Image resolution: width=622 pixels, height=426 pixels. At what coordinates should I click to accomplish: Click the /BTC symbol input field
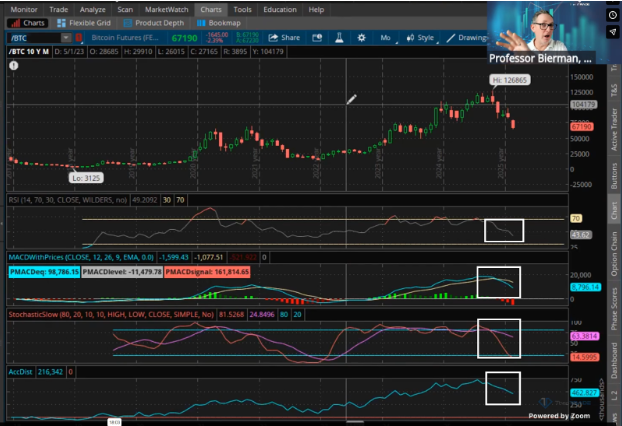point(35,38)
